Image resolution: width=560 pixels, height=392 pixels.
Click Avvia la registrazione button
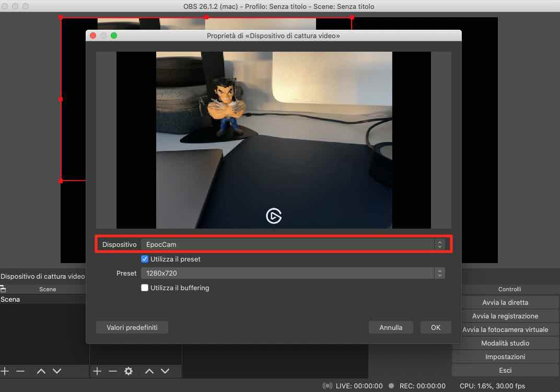pyautogui.click(x=505, y=316)
